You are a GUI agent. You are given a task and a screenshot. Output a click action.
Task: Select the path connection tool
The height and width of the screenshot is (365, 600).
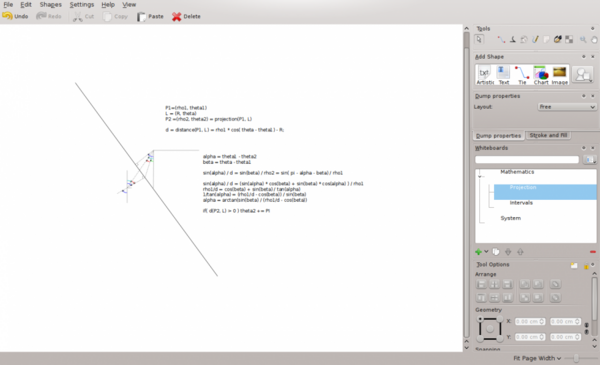[x=501, y=39]
